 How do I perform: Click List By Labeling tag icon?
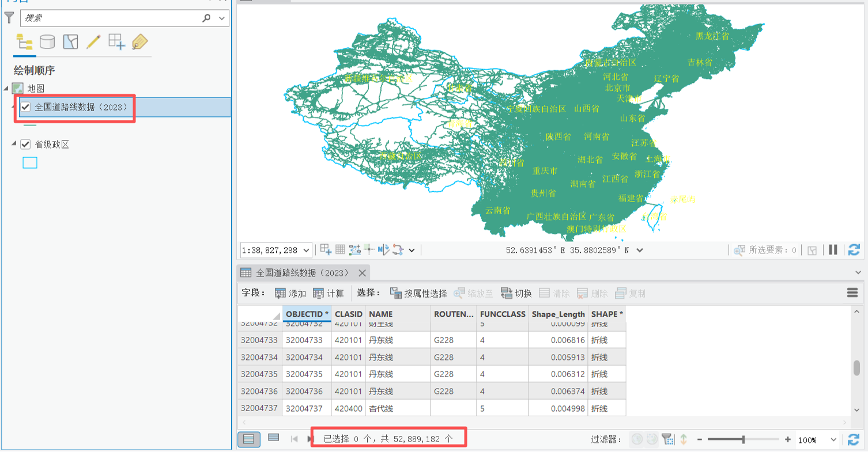pos(139,42)
